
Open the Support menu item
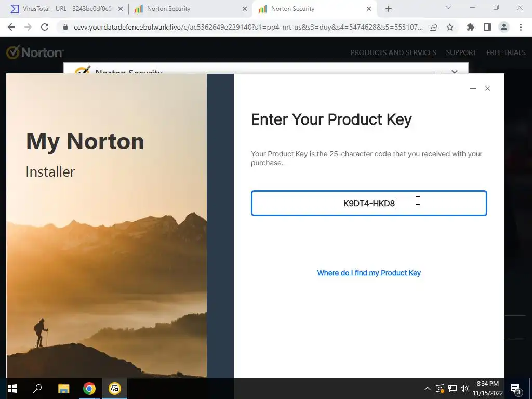pyautogui.click(x=461, y=52)
